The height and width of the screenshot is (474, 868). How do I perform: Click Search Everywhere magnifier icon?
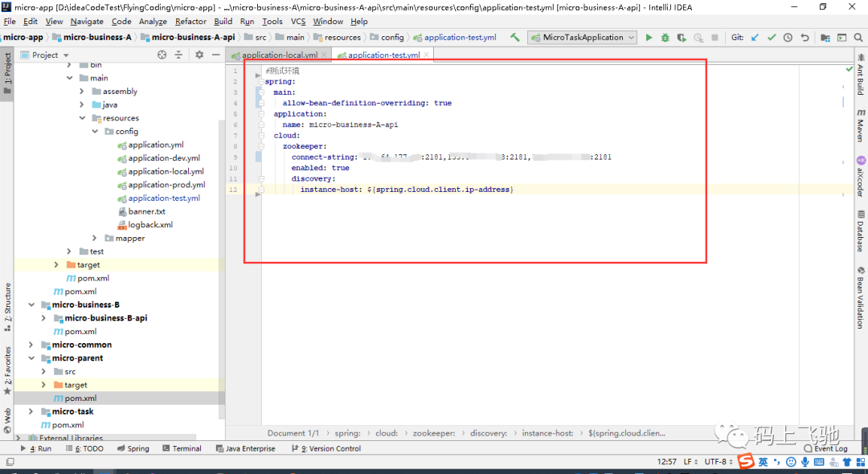coord(858,38)
